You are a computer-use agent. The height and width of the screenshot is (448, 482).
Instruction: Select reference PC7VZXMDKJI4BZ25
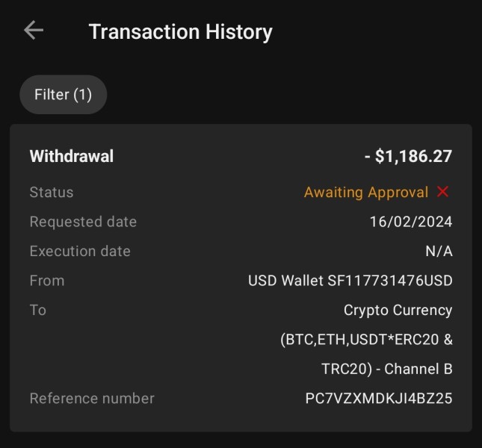pos(379,399)
